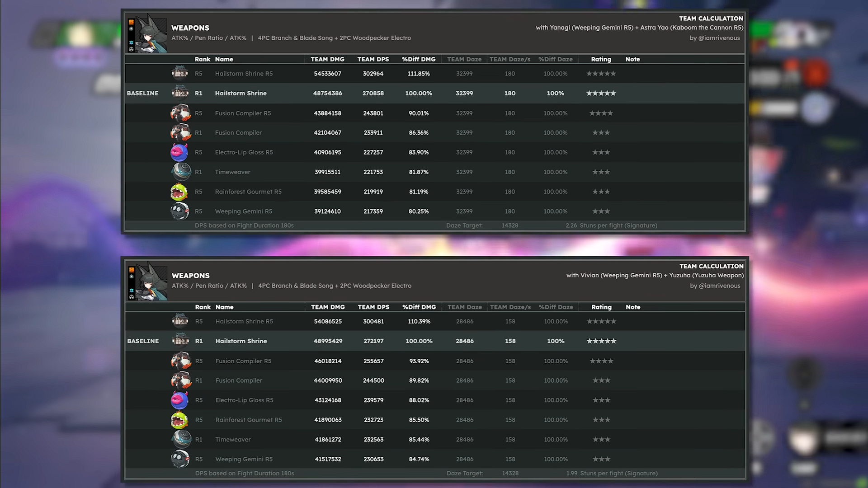Screen dimensions: 868x488
Task: Click 'by @iamrivenous' credit in bottom panel
Action: 715,286
